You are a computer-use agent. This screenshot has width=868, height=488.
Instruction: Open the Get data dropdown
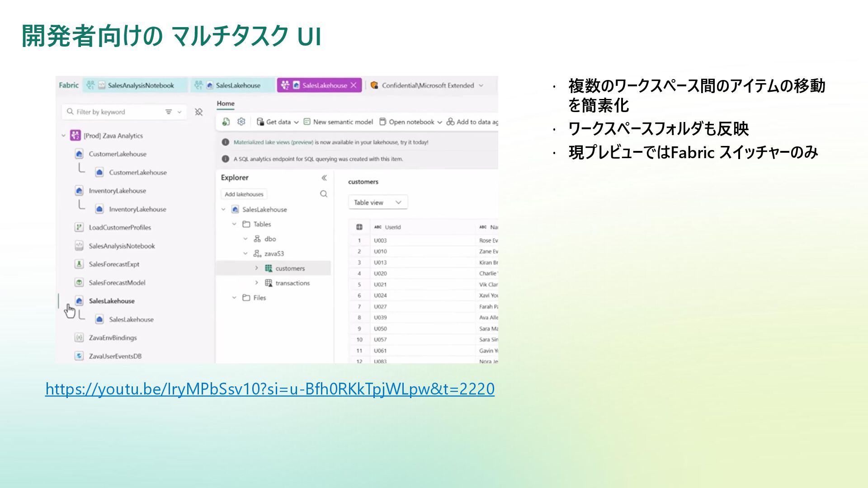click(x=278, y=122)
